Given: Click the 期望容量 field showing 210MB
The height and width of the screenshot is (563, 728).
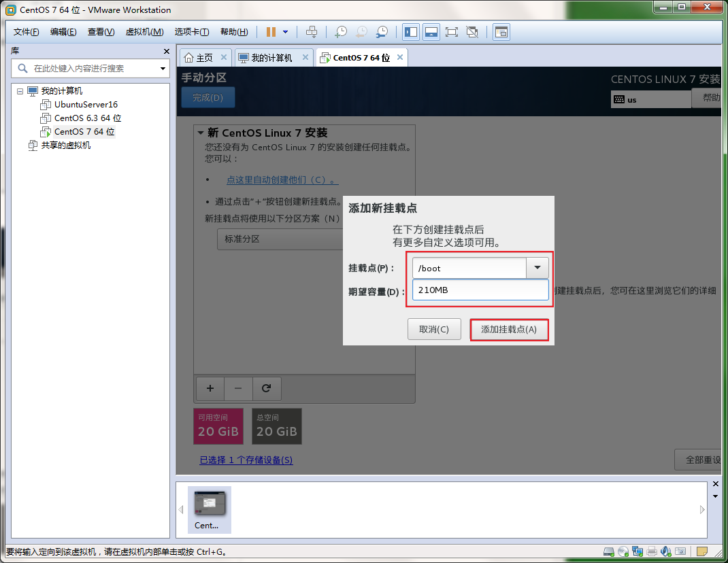Looking at the screenshot, I should click(x=480, y=290).
